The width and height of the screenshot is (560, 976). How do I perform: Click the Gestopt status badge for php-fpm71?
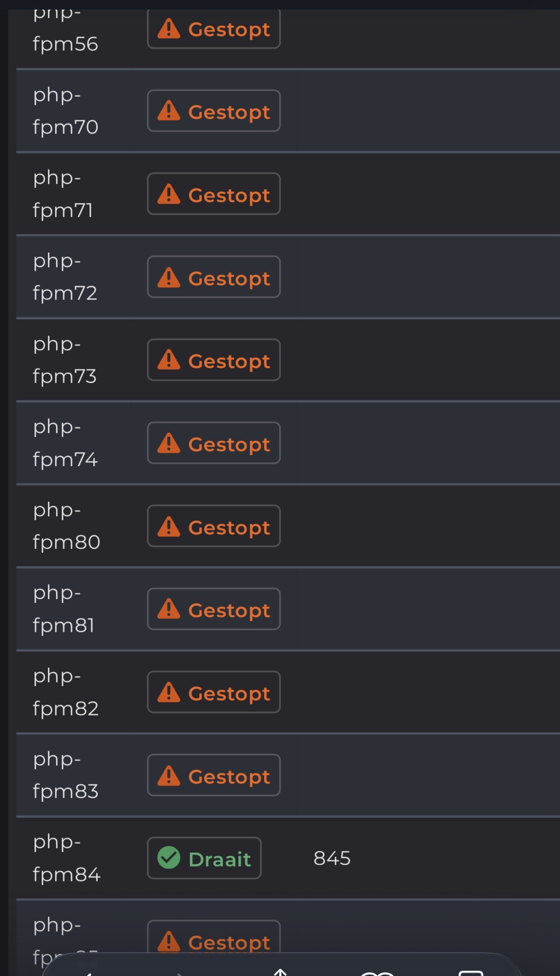click(x=214, y=194)
